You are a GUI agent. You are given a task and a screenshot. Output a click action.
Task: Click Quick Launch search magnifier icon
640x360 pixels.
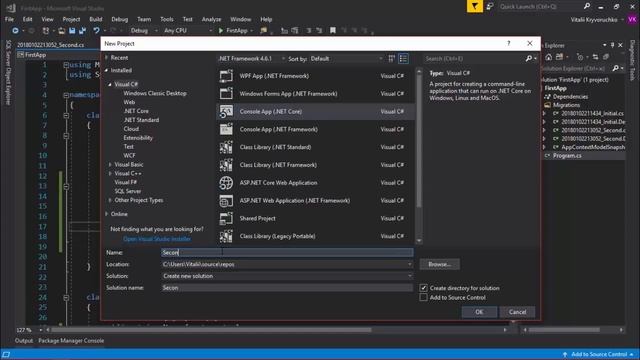pyautogui.click(x=587, y=6)
